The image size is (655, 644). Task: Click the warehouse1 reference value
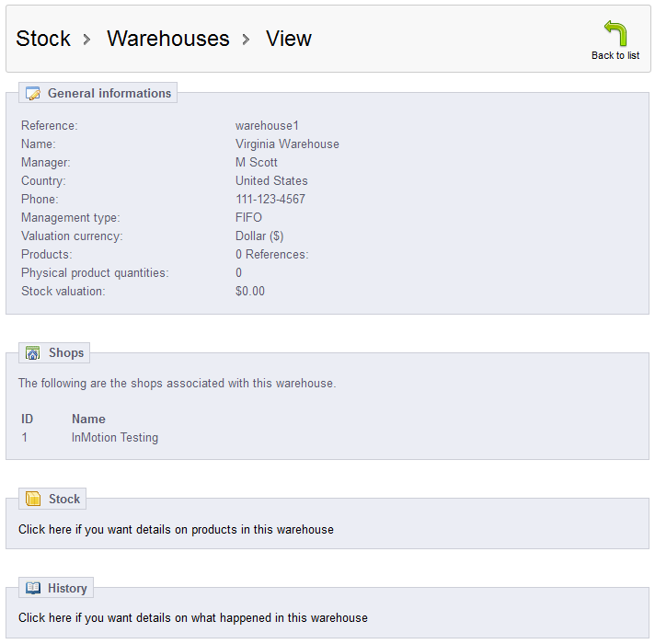pyautogui.click(x=267, y=126)
